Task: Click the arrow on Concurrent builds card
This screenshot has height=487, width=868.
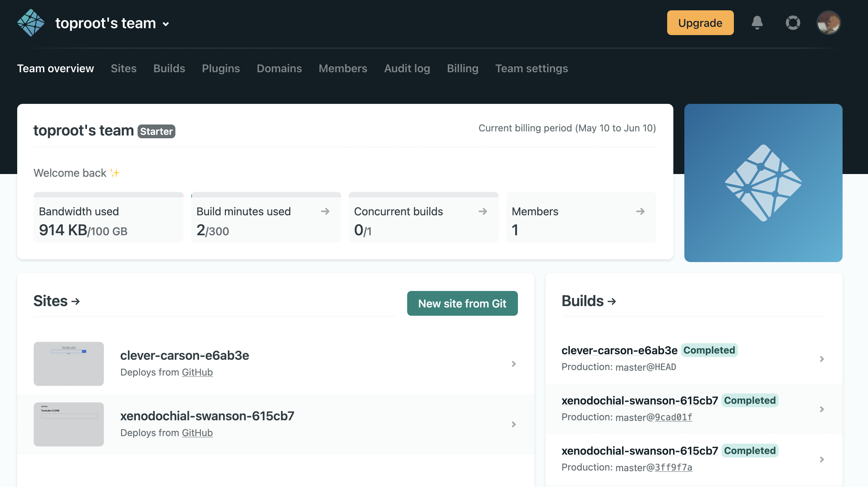Action: 482,211
